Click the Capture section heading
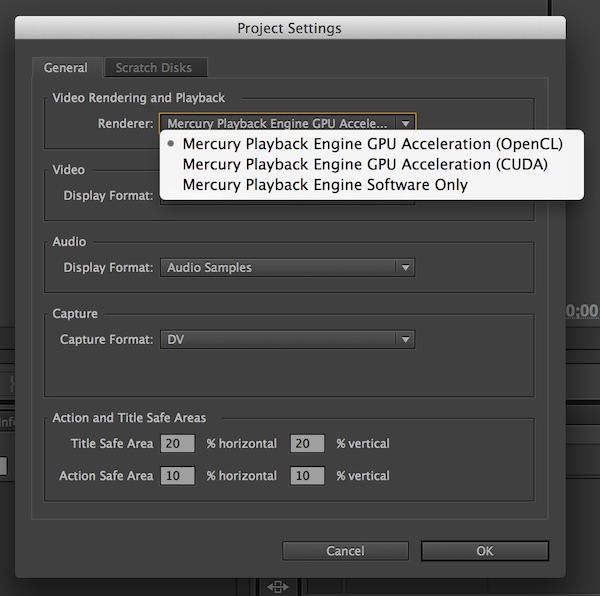 [x=75, y=314]
